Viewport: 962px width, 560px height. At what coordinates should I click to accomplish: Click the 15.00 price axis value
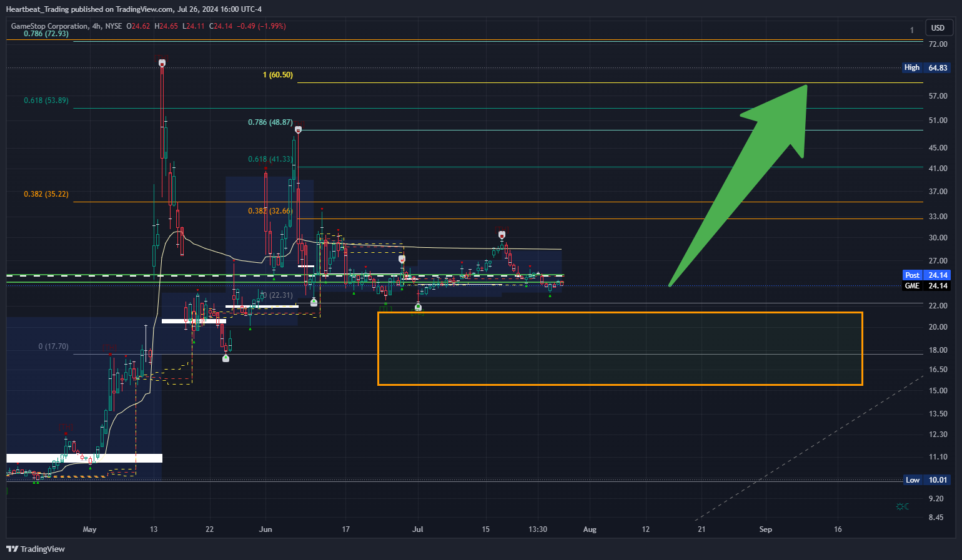(938, 391)
